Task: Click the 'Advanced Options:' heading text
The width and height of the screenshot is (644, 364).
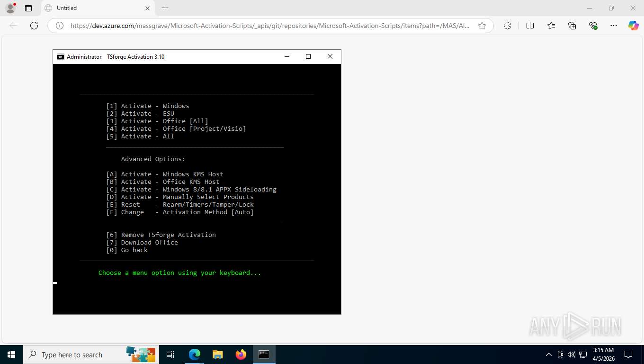Action: (x=153, y=159)
